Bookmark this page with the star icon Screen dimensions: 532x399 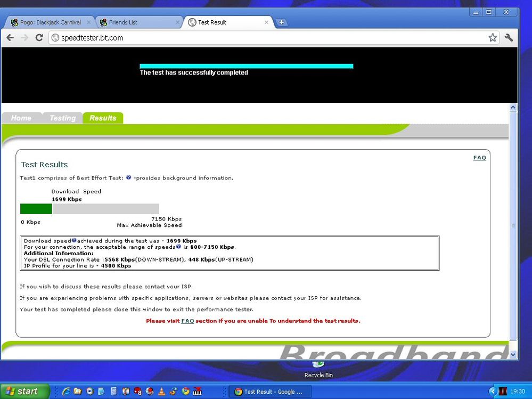(493, 38)
